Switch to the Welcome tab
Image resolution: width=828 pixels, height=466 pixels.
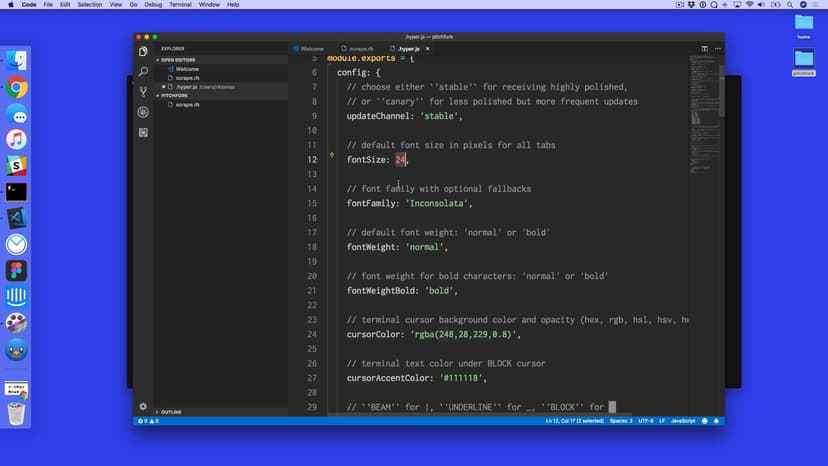pos(311,48)
